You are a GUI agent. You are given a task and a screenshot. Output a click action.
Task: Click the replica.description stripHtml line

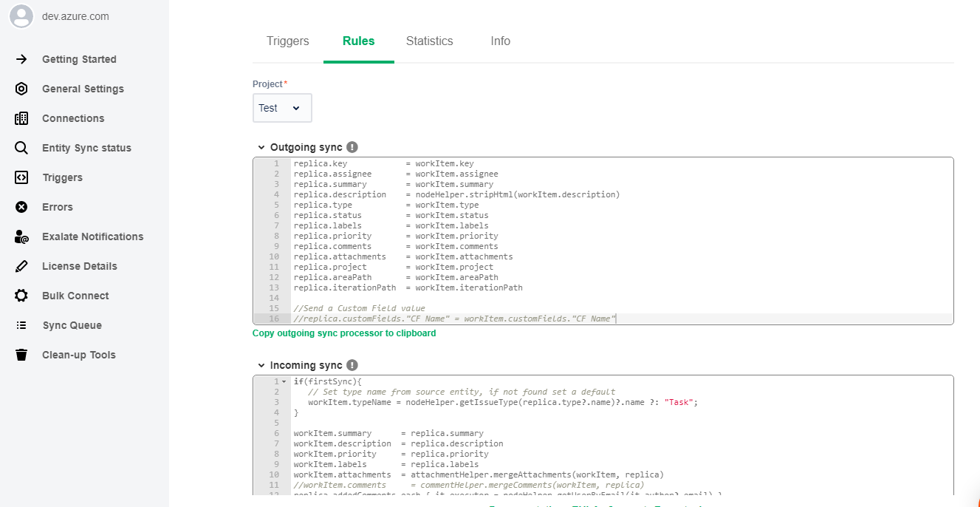456,194
